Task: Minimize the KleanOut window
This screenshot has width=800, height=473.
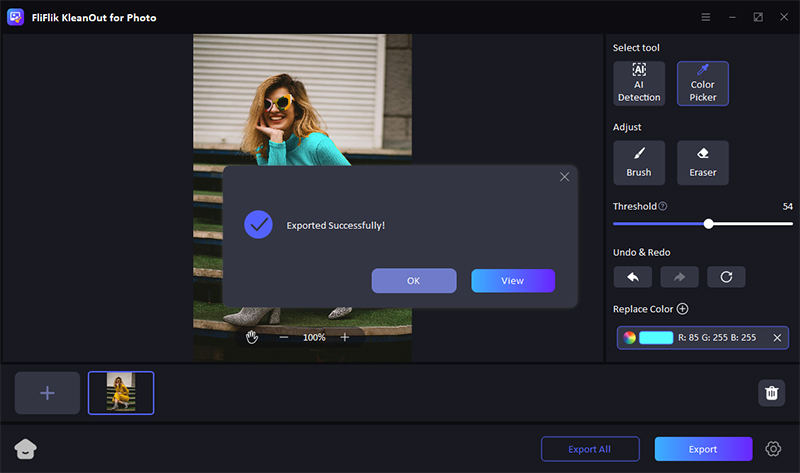Action: [732, 17]
